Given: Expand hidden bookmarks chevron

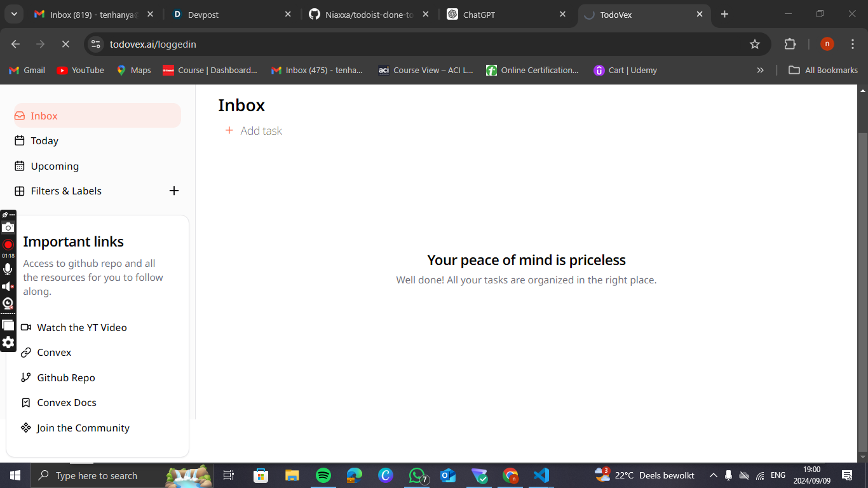Looking at the screenshot, I should 760,70.
